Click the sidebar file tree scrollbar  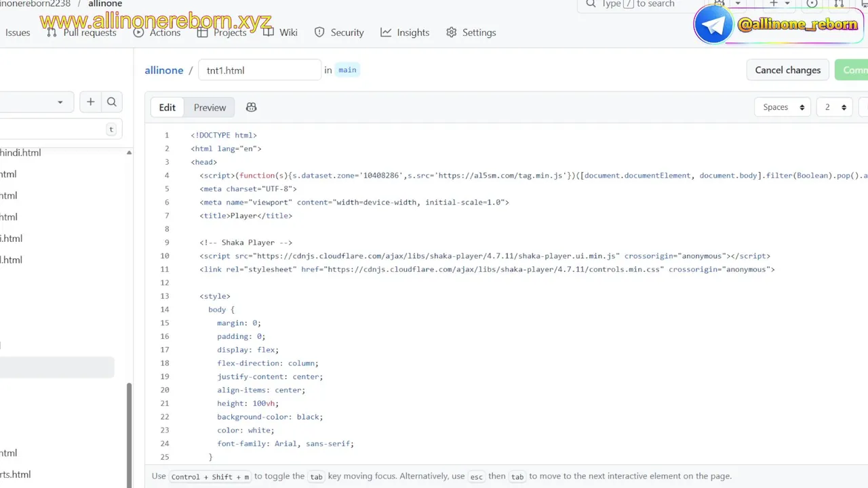pyautogui.click(x=129, y=434)
